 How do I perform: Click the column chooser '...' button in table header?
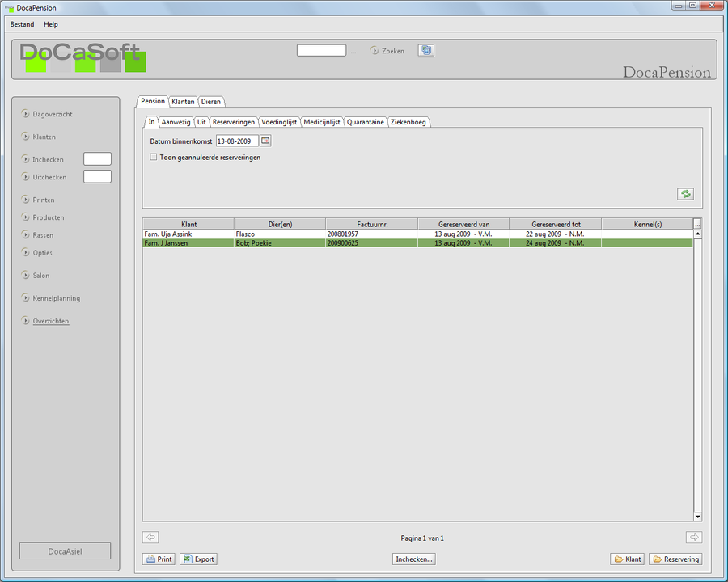click(697, 224)
